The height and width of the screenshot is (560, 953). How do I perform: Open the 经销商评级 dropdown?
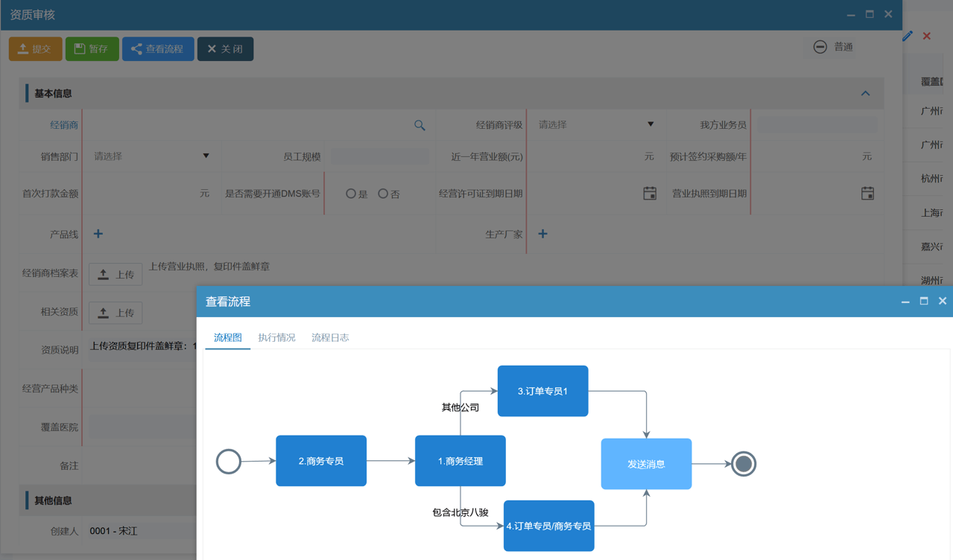[x=650, y=124]
